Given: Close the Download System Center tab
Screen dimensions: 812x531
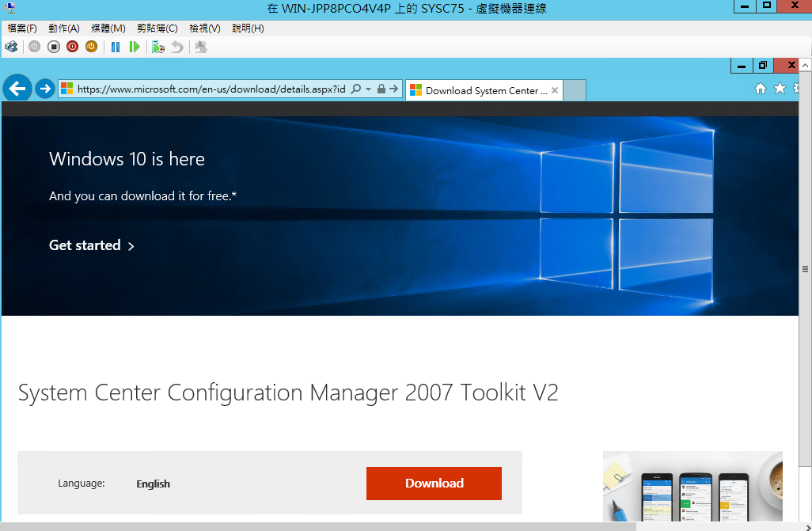Looking at the screenshot, I should [x=555, y=90].
